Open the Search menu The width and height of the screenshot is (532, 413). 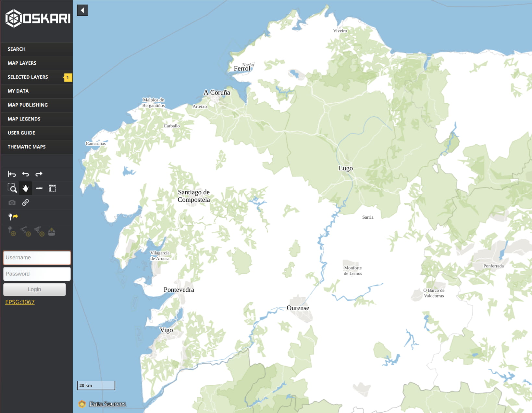point(17,49)
